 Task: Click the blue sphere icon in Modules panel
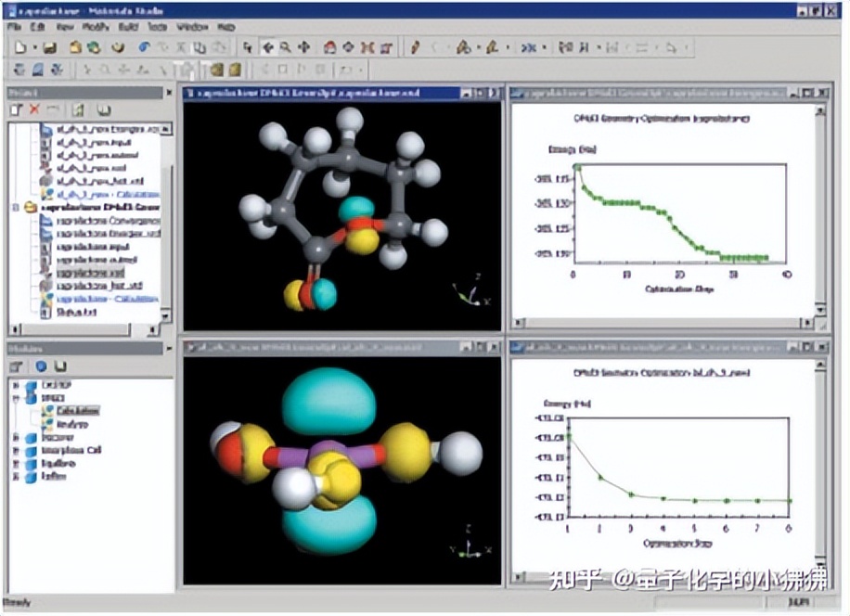(x=41, y=366)
